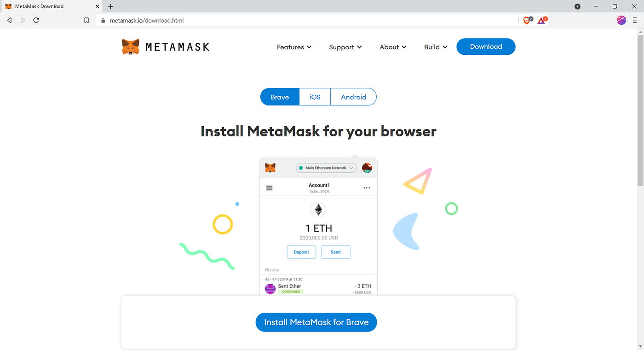Open the Brave hamburger menu icon
The image size is (644, 350).
pyautogui.click(x=635, y=20)
